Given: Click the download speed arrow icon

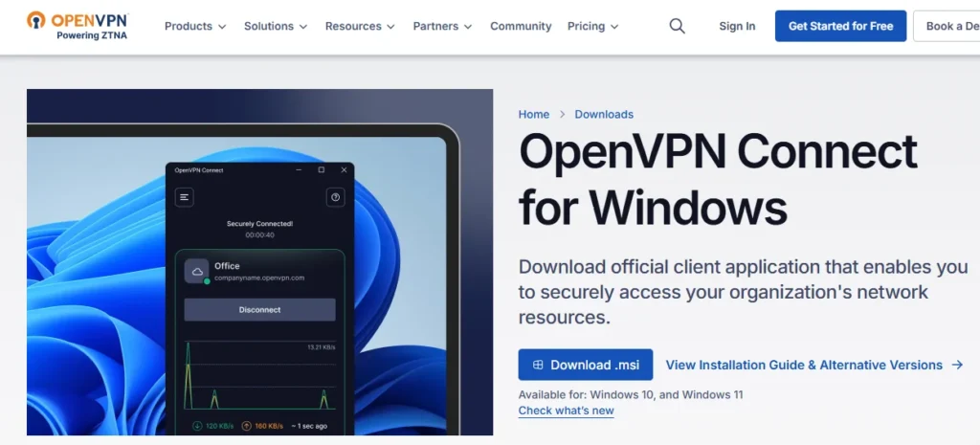Looking at the screenshot, I should pyautogui.click(x=197, y=426).
